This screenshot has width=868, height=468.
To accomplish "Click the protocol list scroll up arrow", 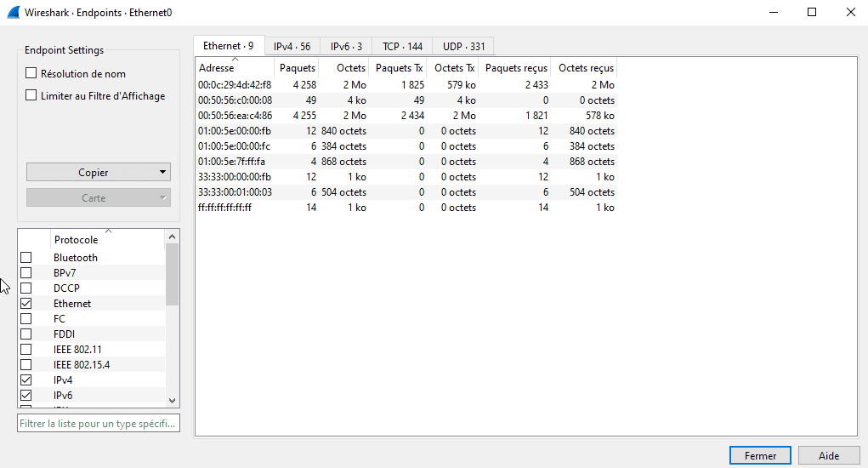I will [173, 237].
